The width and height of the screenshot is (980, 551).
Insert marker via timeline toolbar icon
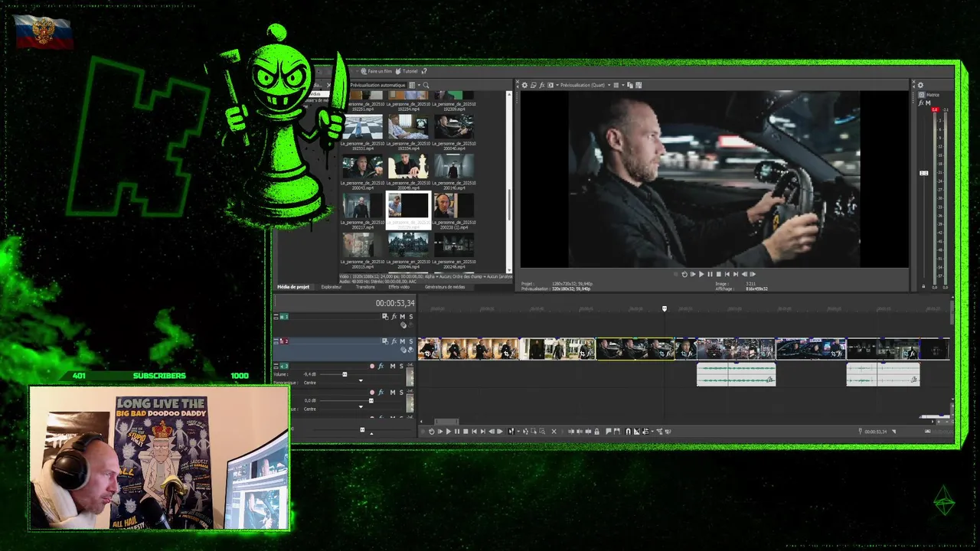609,431
